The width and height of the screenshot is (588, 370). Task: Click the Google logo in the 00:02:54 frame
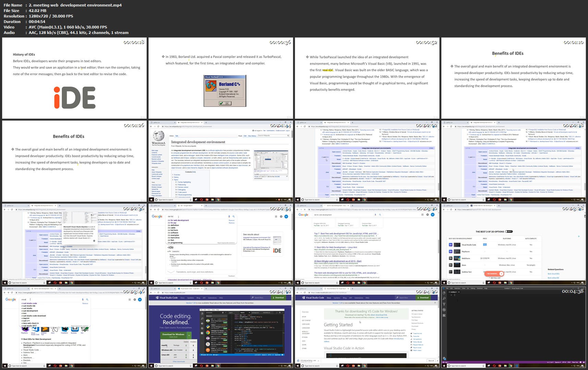(x=157, y=216)
